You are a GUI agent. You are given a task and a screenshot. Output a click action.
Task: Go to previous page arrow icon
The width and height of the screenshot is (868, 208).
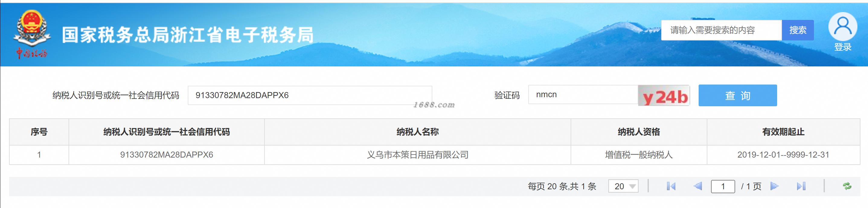pos(697,186)
